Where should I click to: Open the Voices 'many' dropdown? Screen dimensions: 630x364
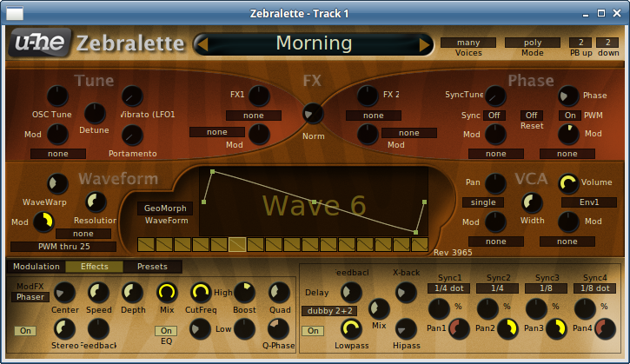coord(468,43)
